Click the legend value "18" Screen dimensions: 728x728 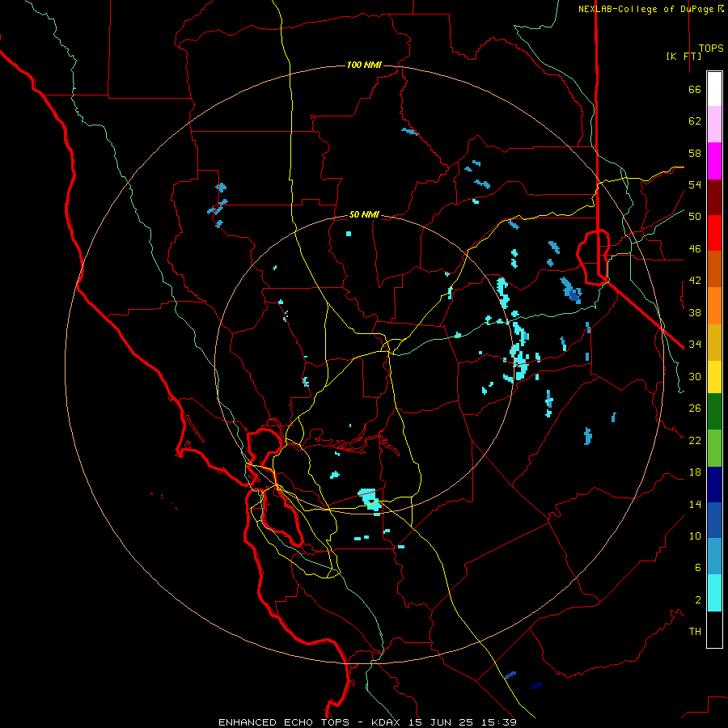click(695, 472)
